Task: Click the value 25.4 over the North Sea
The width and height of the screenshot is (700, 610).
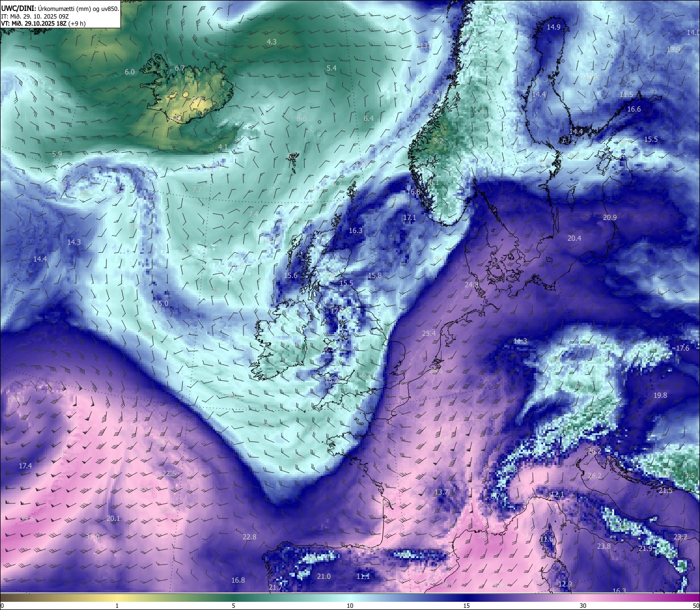Action: 429,334
